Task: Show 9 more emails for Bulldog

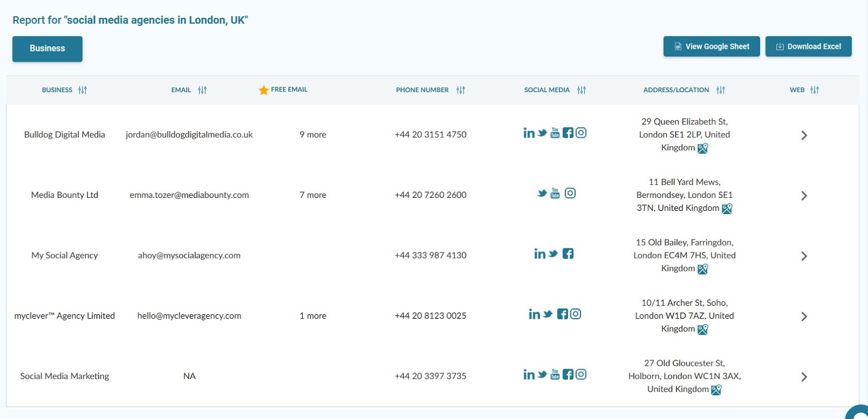Action: point(313,134)
